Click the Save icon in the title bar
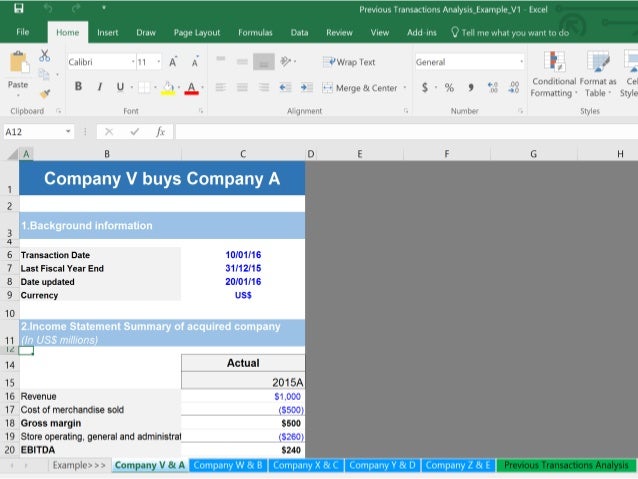 [19, 10]
